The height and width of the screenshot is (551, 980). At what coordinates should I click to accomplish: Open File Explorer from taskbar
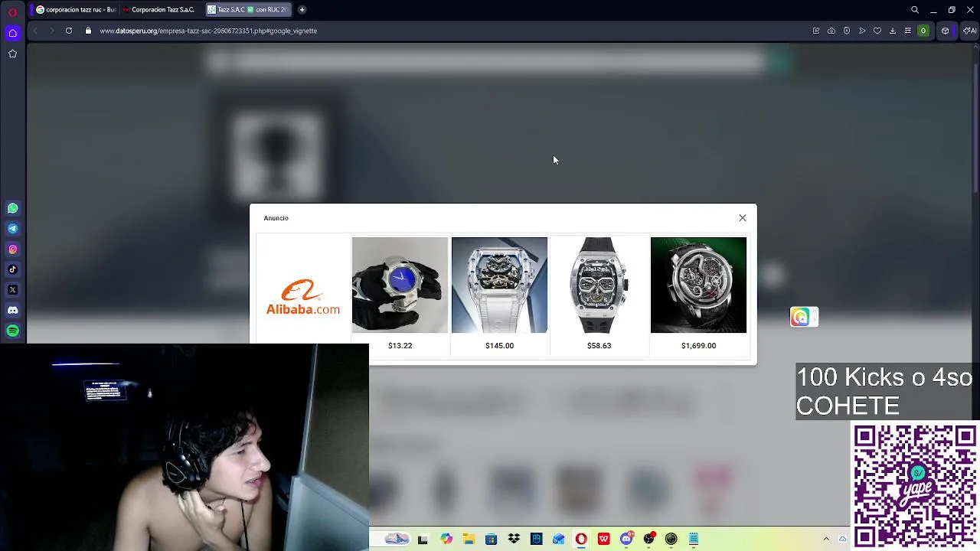[469, 539]
